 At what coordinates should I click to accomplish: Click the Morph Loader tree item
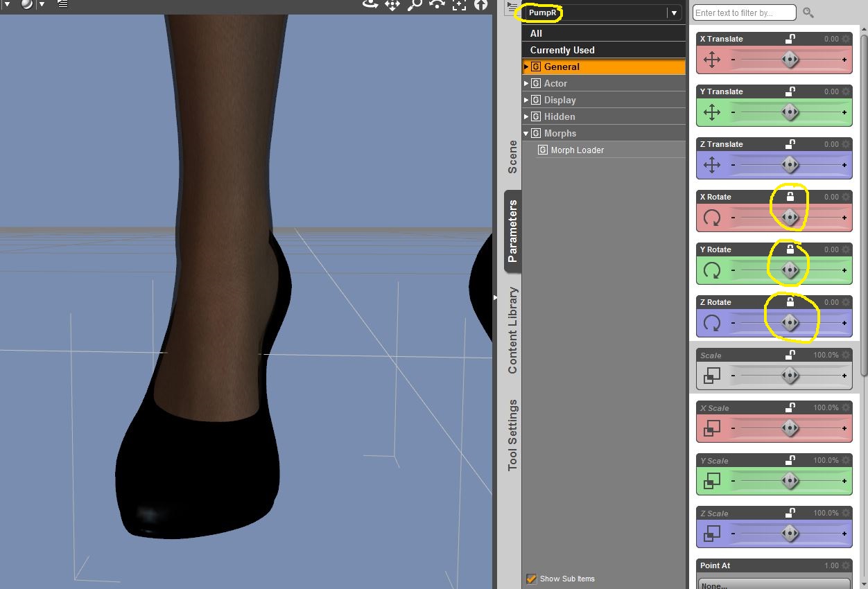point(577,150)
